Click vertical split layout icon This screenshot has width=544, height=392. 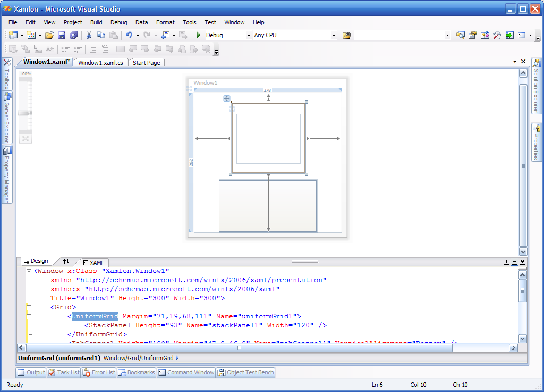506,261
